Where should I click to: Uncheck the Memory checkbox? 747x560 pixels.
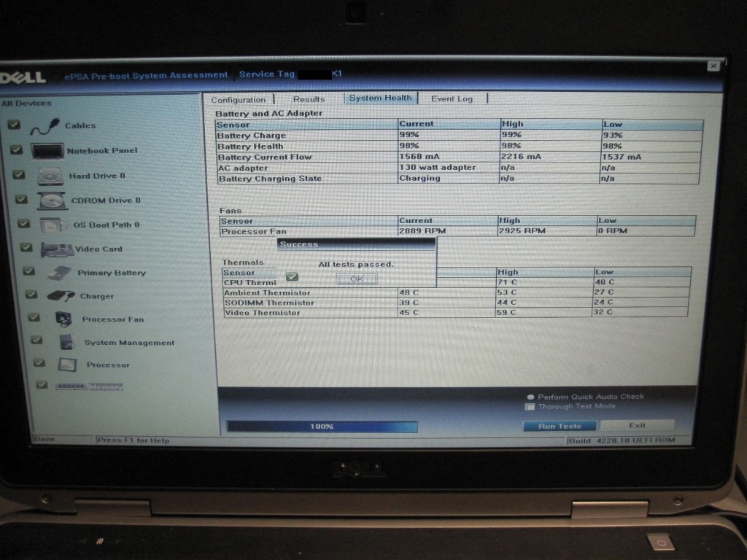tap(42, 384)
